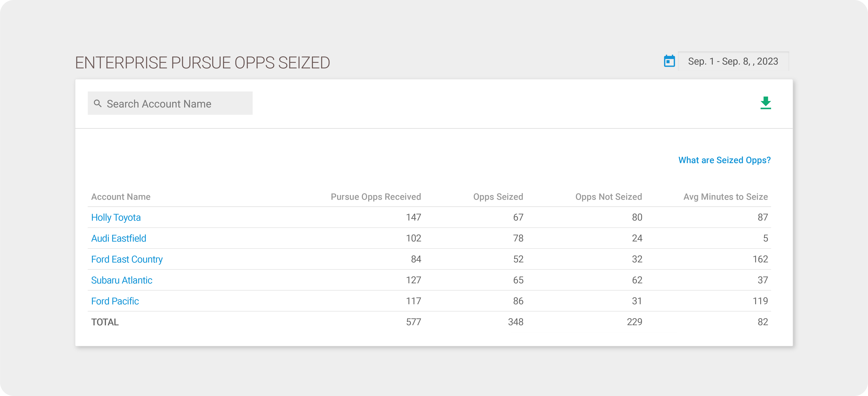Open the Audi Eastfield account
868x396 pixels.
click(x=119, y=238)
